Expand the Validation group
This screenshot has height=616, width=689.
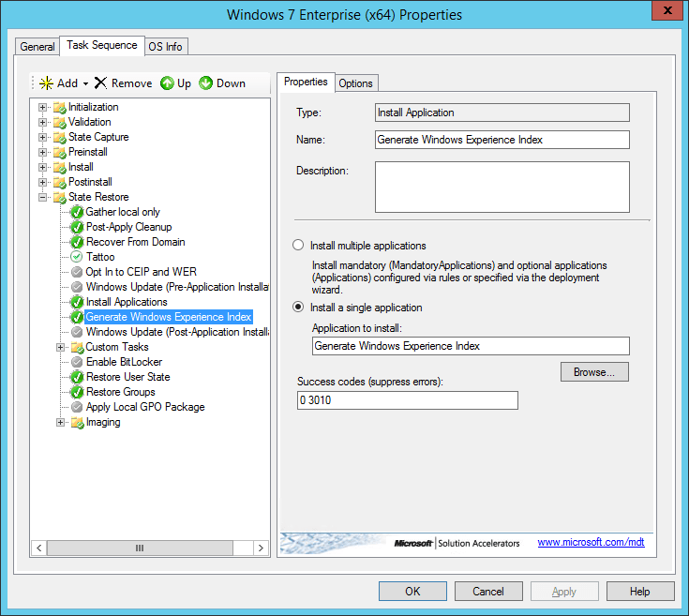point(42,122)
